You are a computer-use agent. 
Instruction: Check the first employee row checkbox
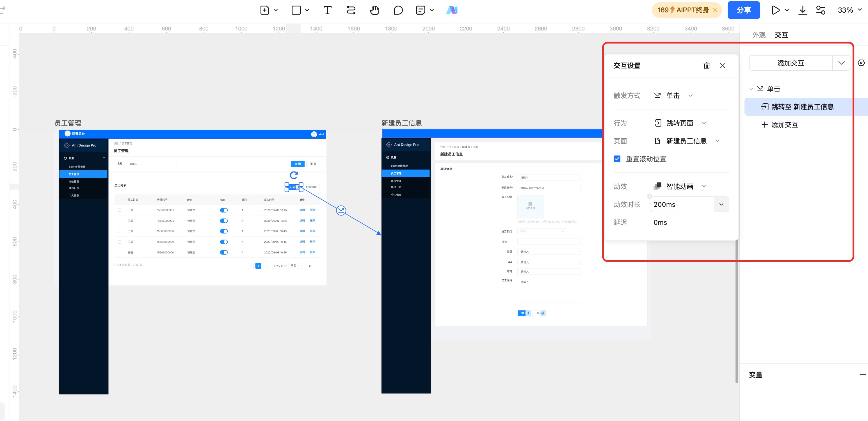[120, 210]
